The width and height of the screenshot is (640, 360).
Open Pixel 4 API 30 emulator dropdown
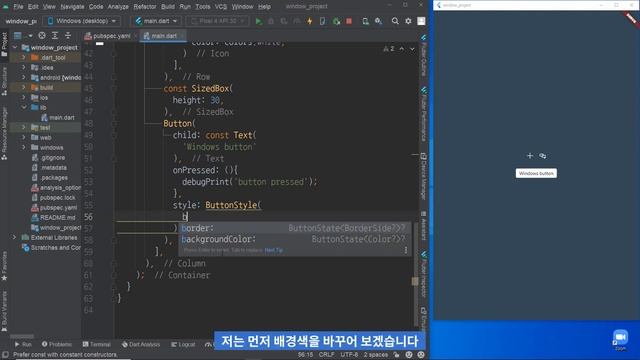click(217, 21)
